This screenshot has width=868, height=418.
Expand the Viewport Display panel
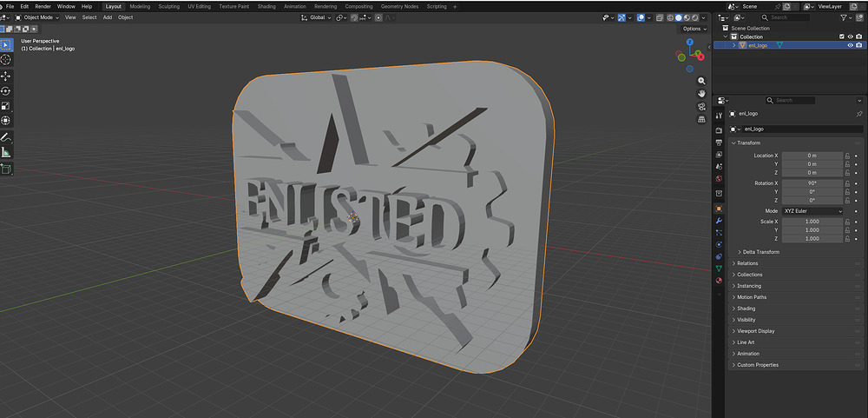pyautogui.click(x=756, y=331)
